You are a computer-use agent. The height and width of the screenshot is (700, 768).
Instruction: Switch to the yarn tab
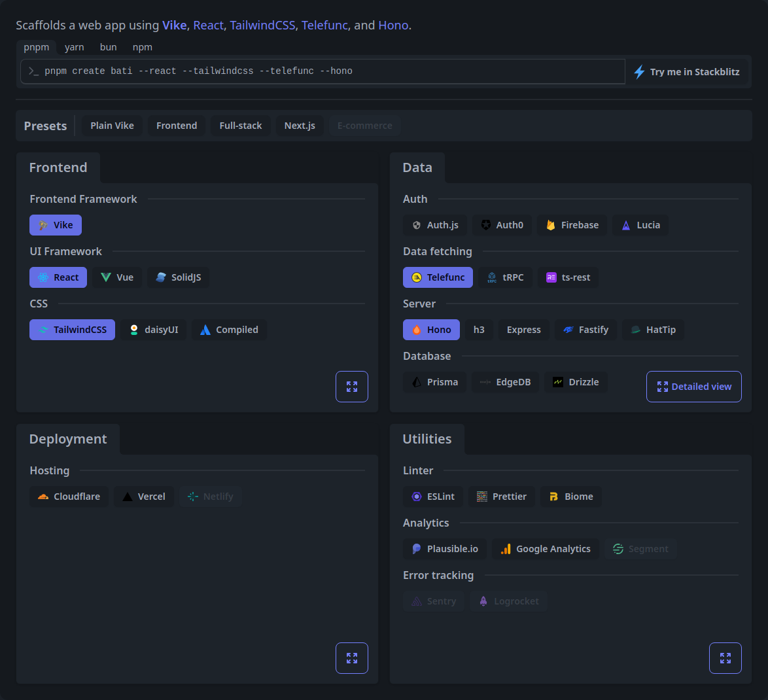pyautogui.click(x=75, y=47)
